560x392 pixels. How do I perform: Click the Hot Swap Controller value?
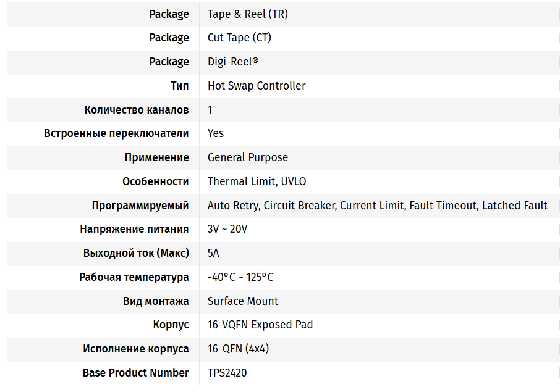click(257, 86)
